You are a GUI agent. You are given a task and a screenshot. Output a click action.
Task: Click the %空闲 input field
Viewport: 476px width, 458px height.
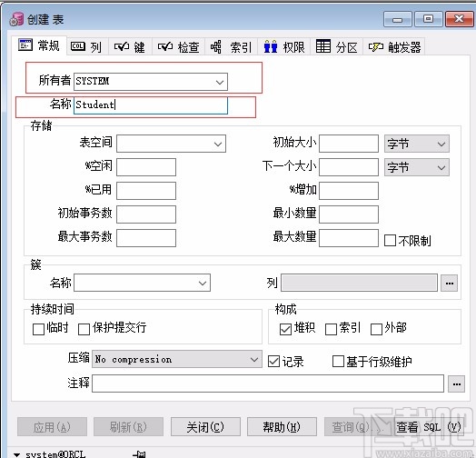click(146, 167)
